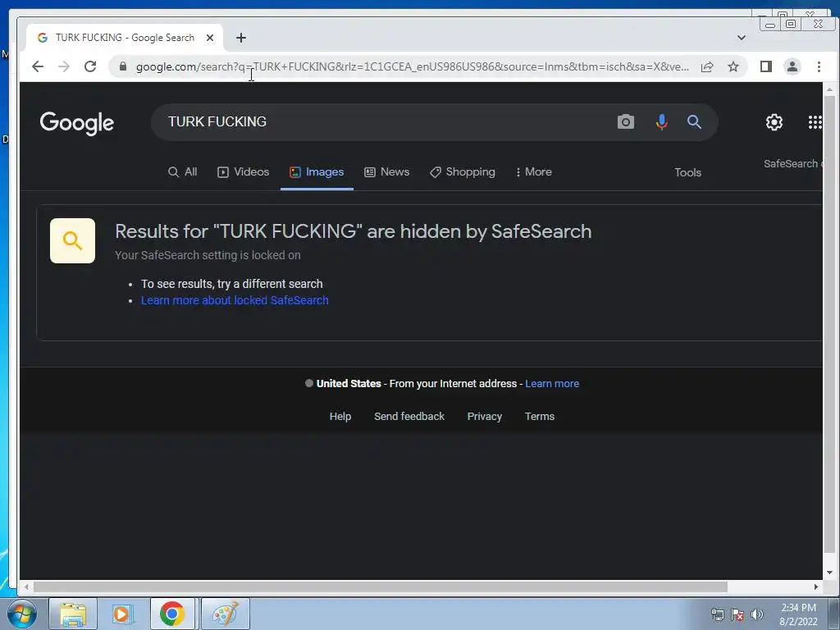Click the address bar URL
Screen dimensions: 840x630
pos(413,66)
